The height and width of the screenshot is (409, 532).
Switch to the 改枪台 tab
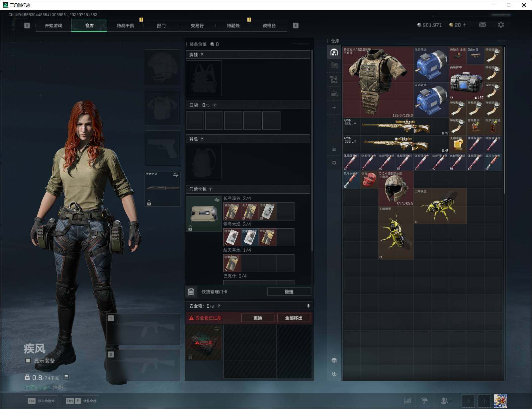(x=269, y=26)
